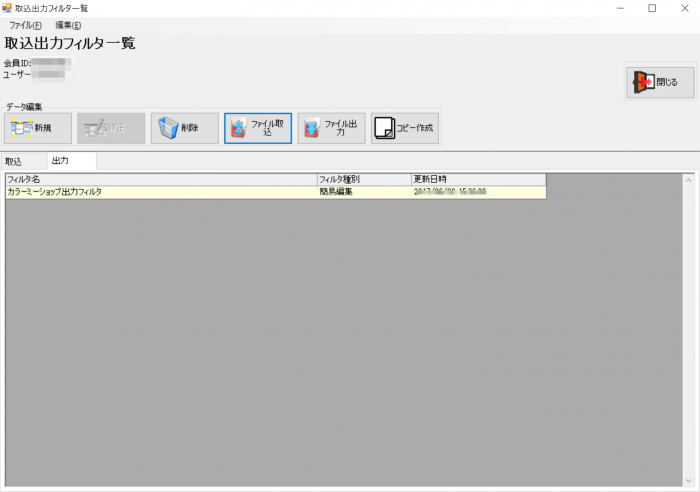Image resolution: width=700 pixels, height=492 pixels.
Task: Open the ファイル(F) menu
Action: pyautogui.click(x=25, y=24)
